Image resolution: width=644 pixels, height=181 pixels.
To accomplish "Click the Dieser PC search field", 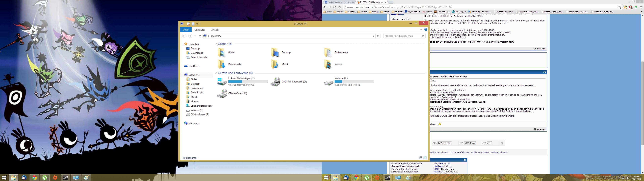I will 402,36.
